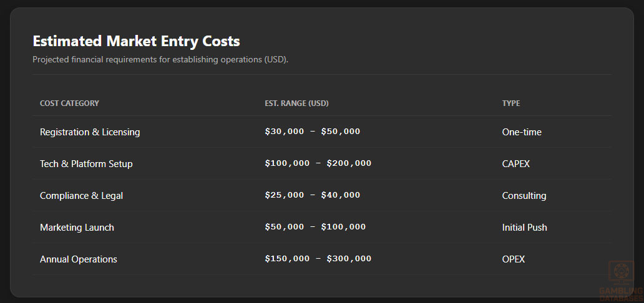
Task: Click the $50,000 – $100,000 range value
Action: point(315,227)
